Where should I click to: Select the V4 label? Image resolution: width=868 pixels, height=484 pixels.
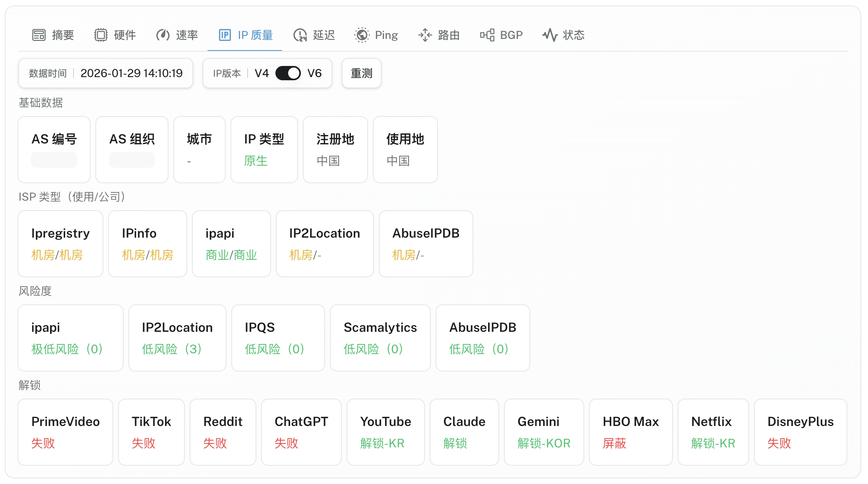pyautogui.click(x=262, y=73)
